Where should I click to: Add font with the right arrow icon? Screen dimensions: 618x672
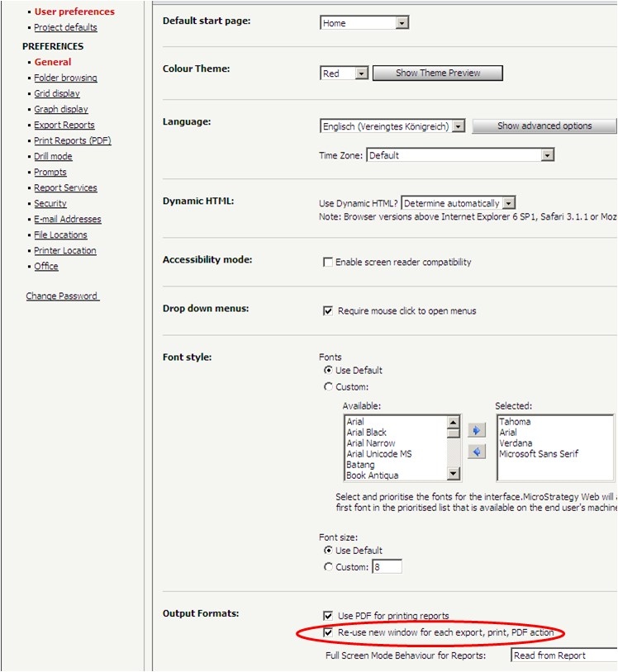(x=477, y=430)
